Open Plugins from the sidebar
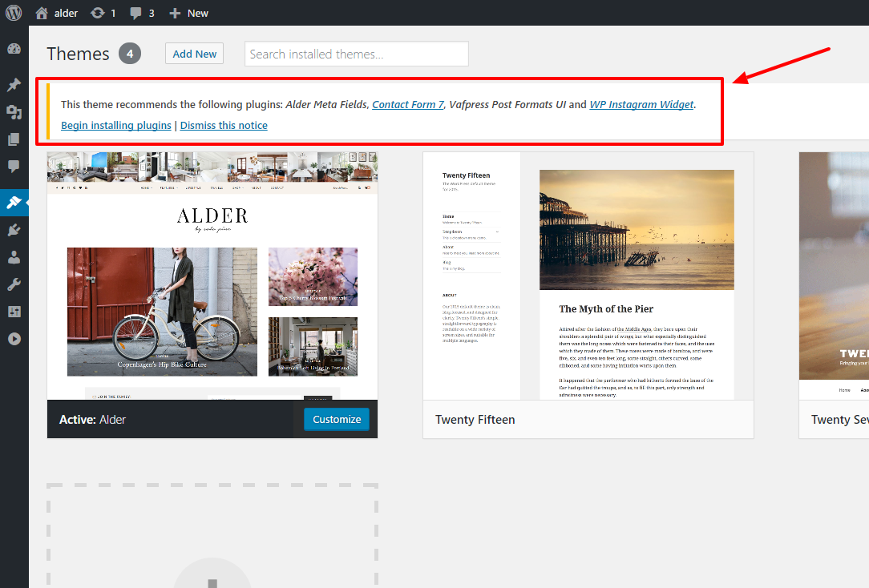Image resolution: width=869 pixels, height=588 pixels. coord(14,230)
